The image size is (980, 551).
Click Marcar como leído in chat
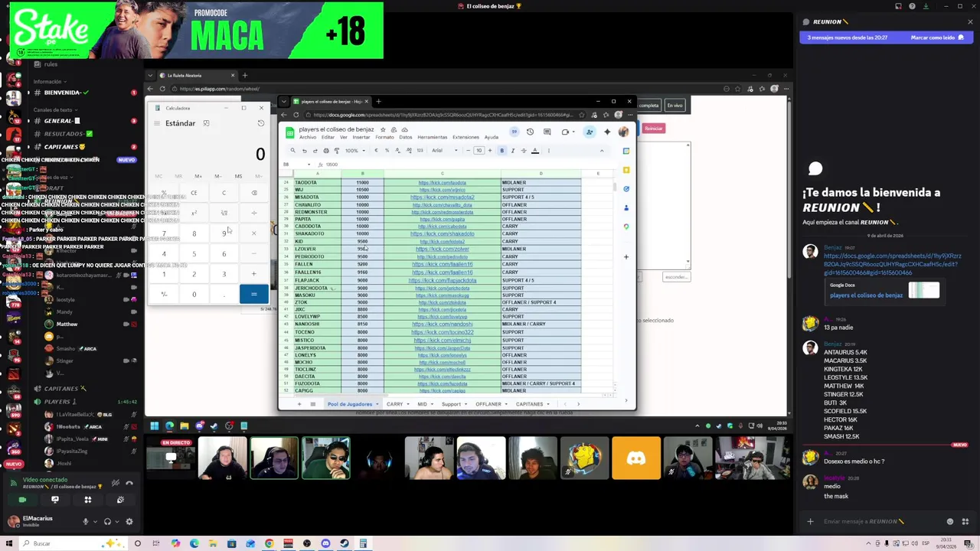tap(937, 37)
